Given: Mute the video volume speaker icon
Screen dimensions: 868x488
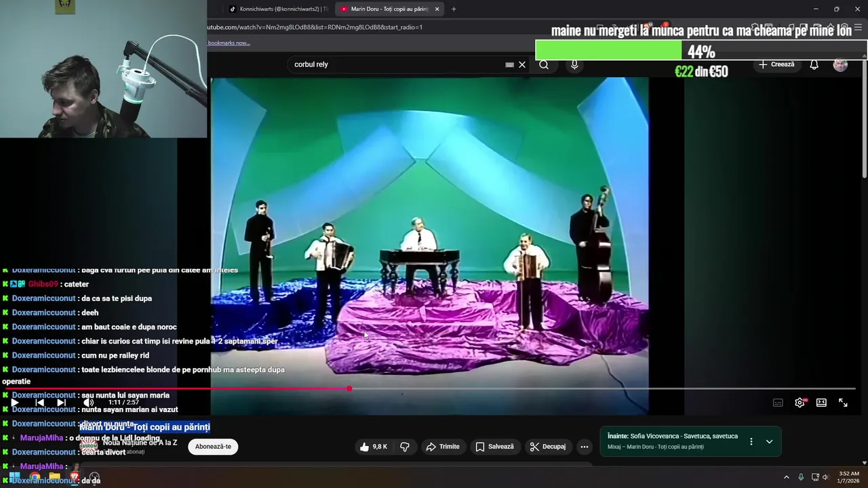Looking at the screenshot, I should 88,403.
